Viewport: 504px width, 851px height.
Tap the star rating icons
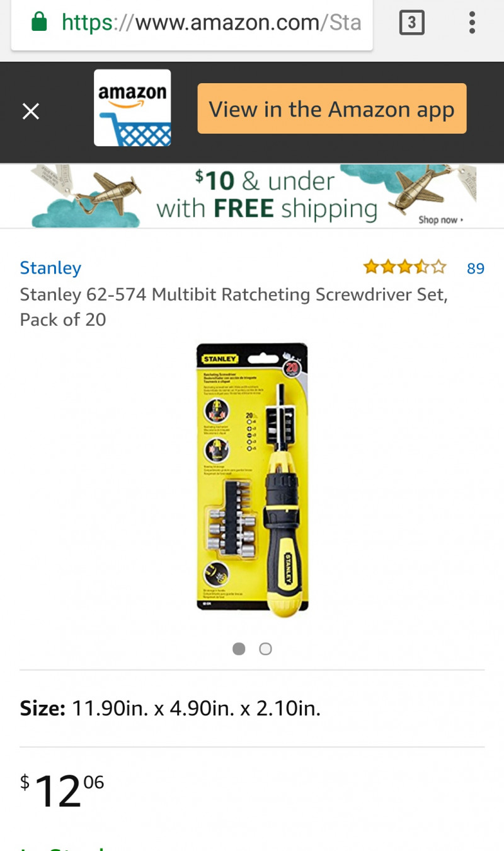click(x=404, y=268)
